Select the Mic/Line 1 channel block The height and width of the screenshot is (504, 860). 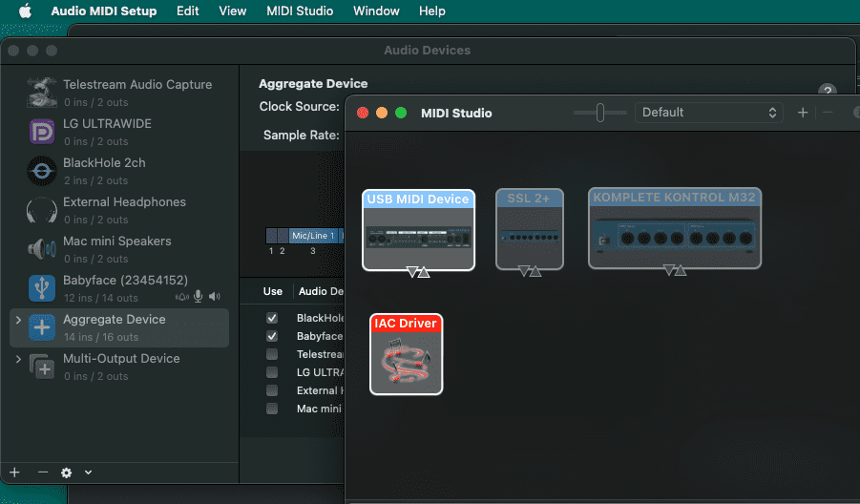pos(313,236)
